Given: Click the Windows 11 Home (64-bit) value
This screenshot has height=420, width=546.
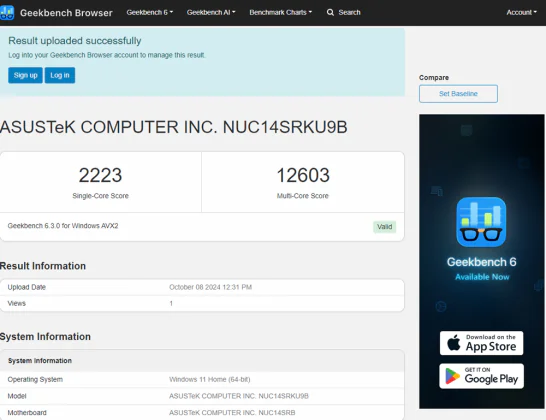Looking at the screenshot, I should point(210,379).
